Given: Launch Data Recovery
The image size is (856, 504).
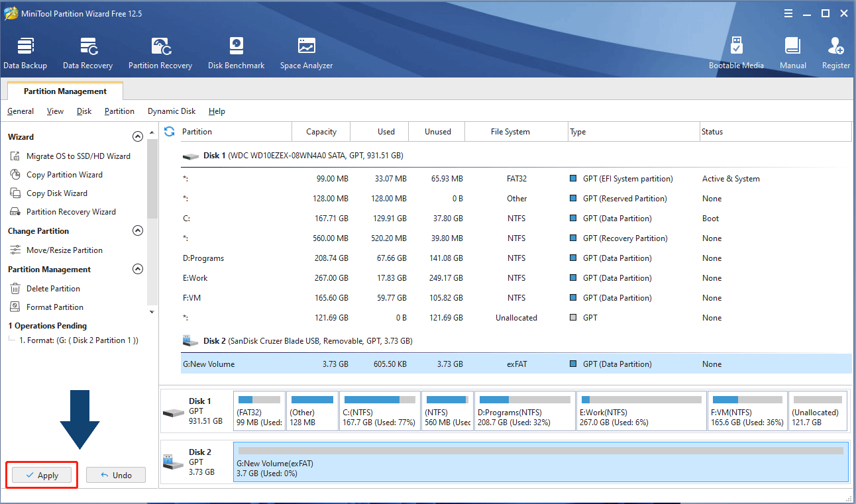Looking at the screenshot, I should tap(87, 53).
